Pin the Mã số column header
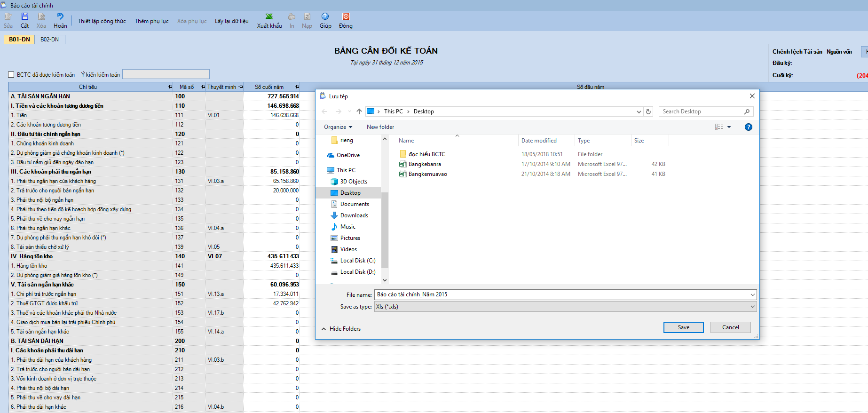 [x=203, y=87]
